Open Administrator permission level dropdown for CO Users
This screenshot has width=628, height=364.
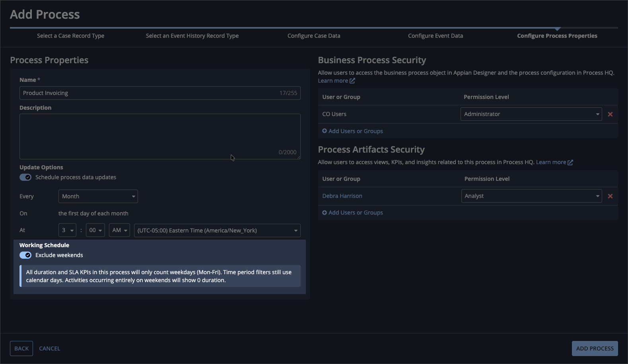(x=531, y=114)
